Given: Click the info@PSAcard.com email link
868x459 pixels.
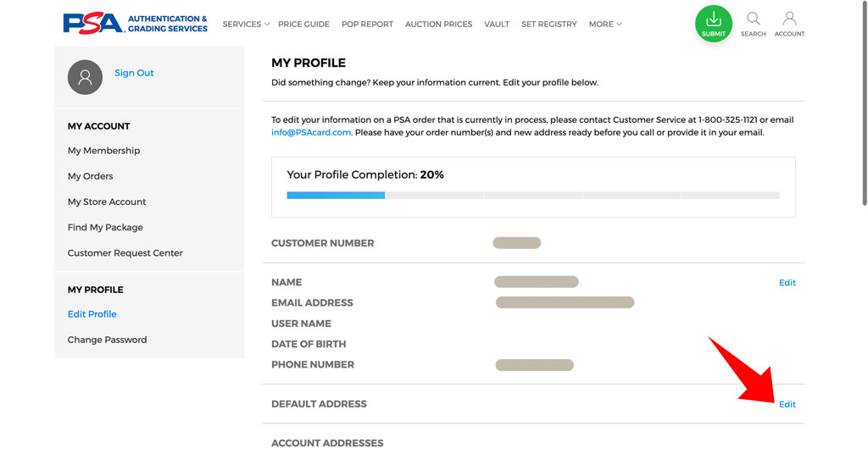Looking at the screenshot, I should [x=310, y=133].
